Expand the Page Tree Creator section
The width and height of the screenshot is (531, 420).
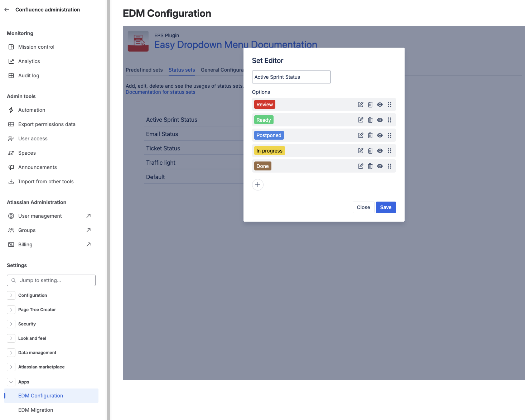11,310
